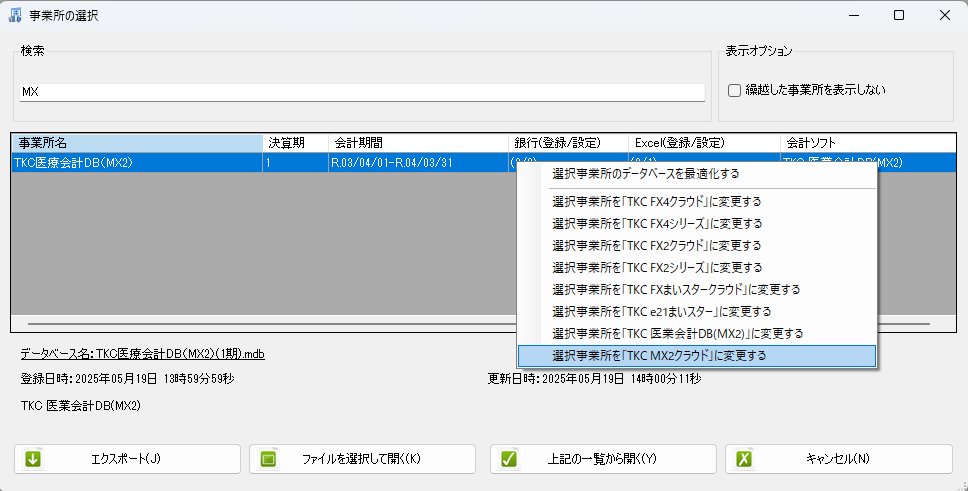Click the green X icon beside キャンセル
The height and width of the screenshot is (491, 968).
coord(744,459)
